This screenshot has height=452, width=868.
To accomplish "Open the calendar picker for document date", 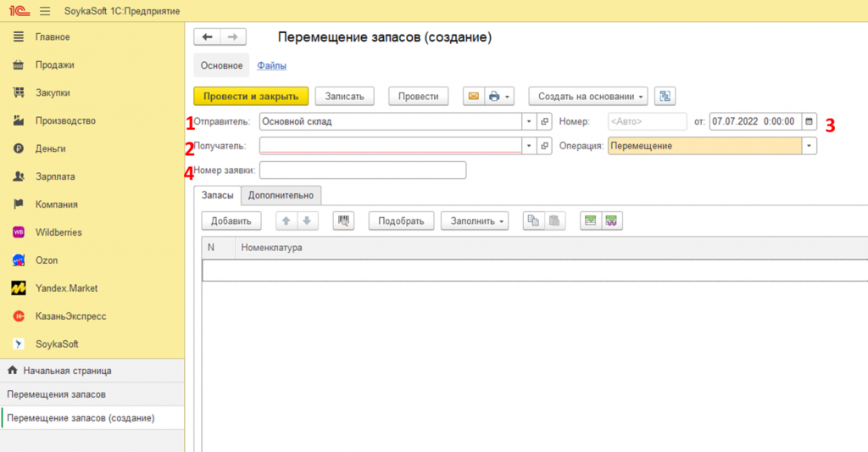I will coord(809,121).
